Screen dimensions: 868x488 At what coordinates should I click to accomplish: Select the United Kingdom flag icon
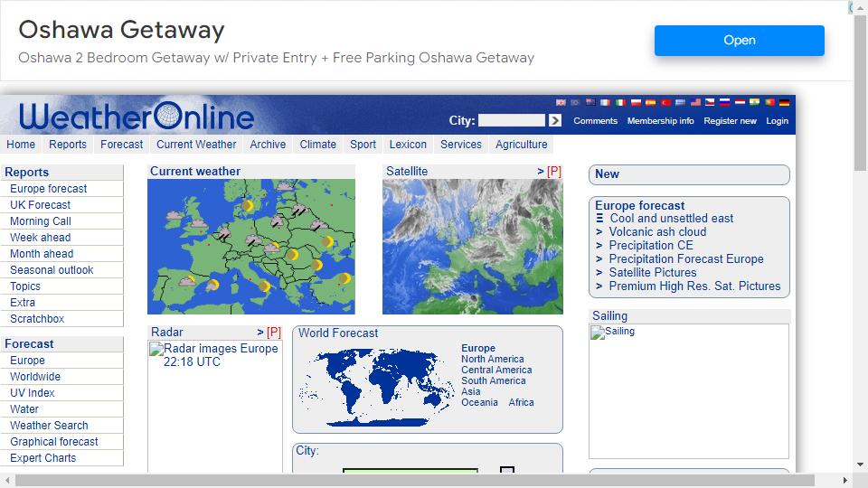[561, 102]
